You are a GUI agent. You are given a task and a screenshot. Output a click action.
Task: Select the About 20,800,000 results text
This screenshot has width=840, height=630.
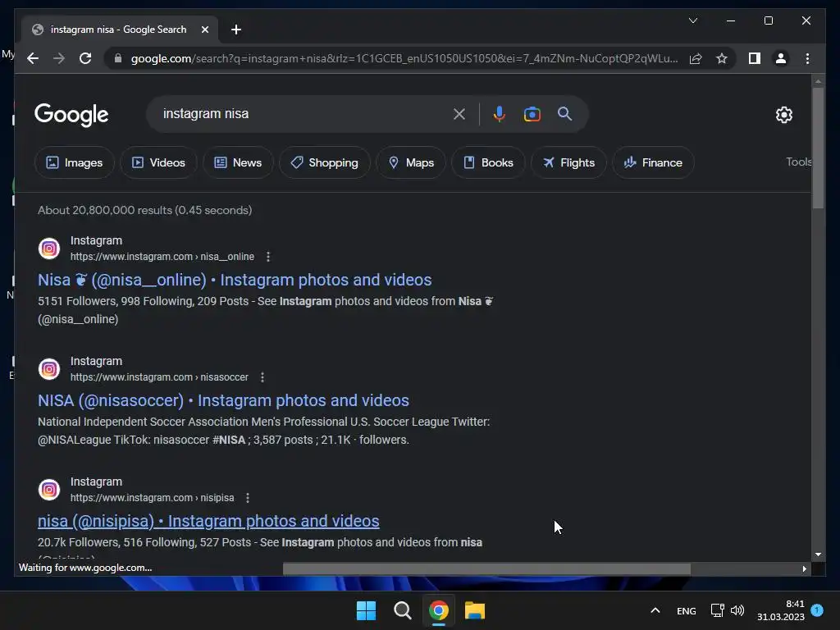[x=144, y=210]
